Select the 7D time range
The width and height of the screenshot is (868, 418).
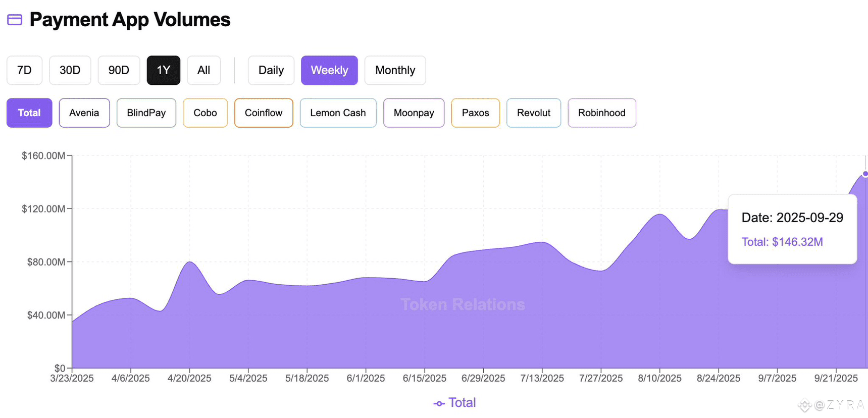coord(24,70)
